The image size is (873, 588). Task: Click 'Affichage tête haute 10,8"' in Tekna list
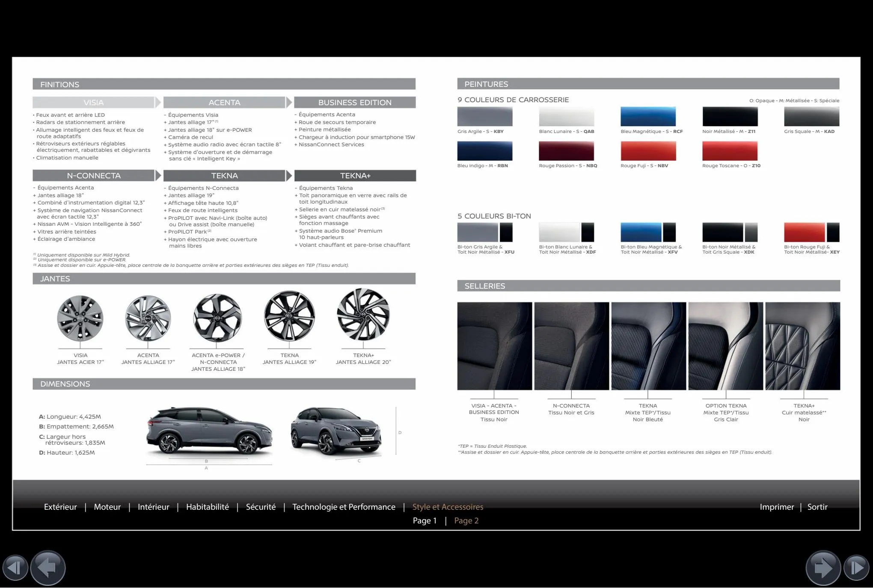click(x=203, y=203)
